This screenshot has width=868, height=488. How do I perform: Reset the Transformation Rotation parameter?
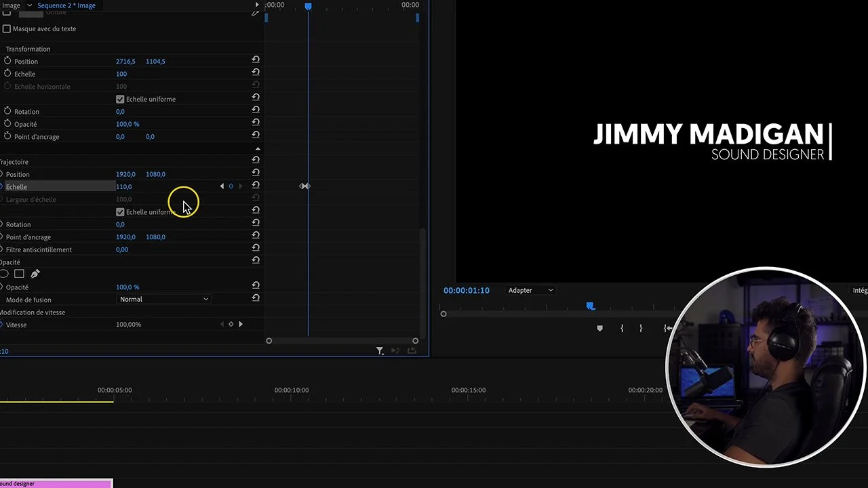coord(256,110)
